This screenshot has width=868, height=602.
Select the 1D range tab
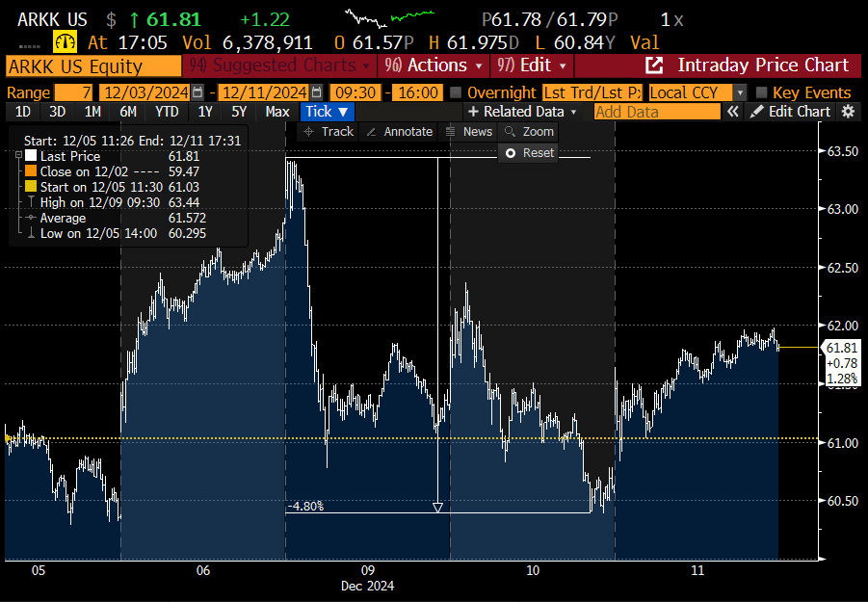click(23, 112)
